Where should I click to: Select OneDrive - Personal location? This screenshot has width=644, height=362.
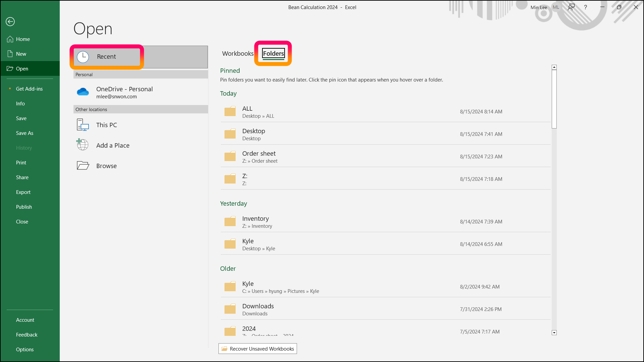click(141, 92)
